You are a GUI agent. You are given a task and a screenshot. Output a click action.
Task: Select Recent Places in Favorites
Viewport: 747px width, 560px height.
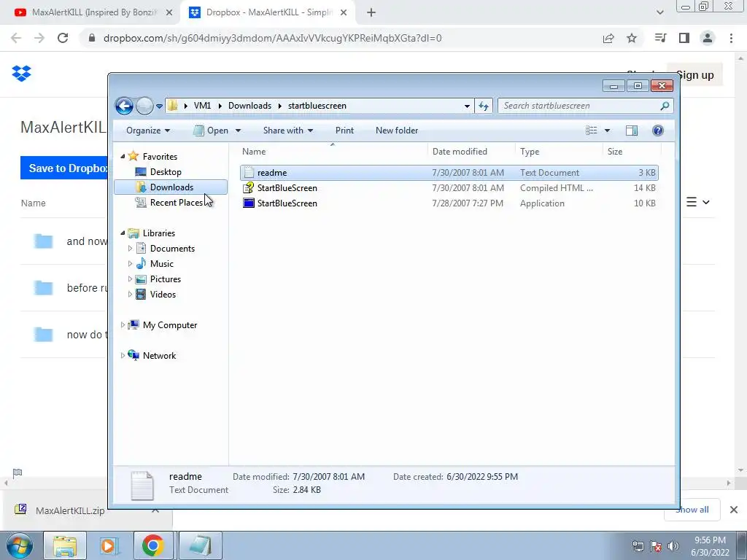[176, 203]
